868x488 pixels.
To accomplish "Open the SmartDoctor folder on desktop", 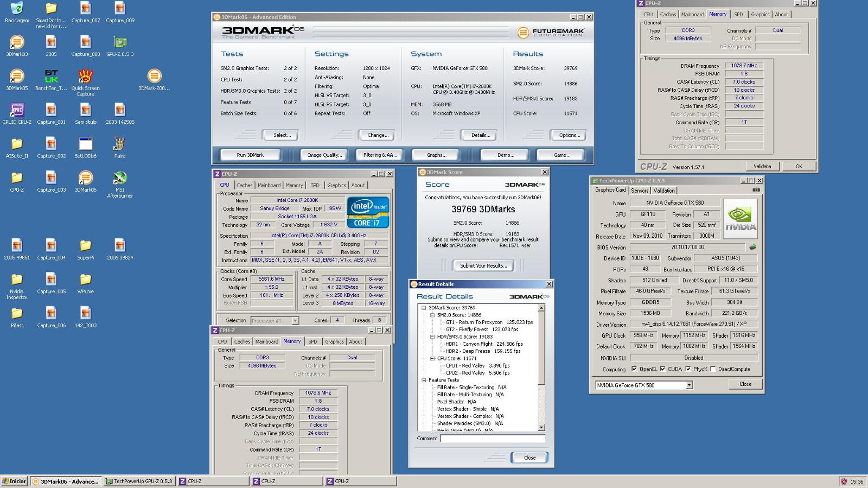I will 51,15.
